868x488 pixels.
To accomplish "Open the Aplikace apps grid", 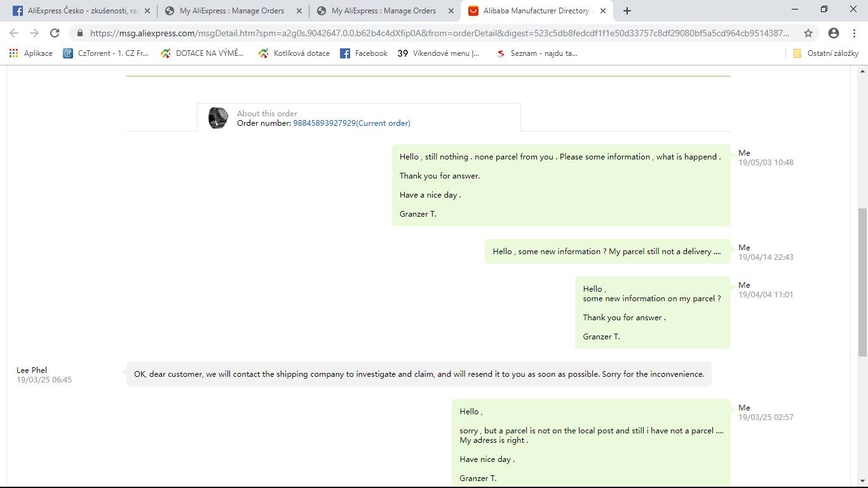I will click(31, 53).
